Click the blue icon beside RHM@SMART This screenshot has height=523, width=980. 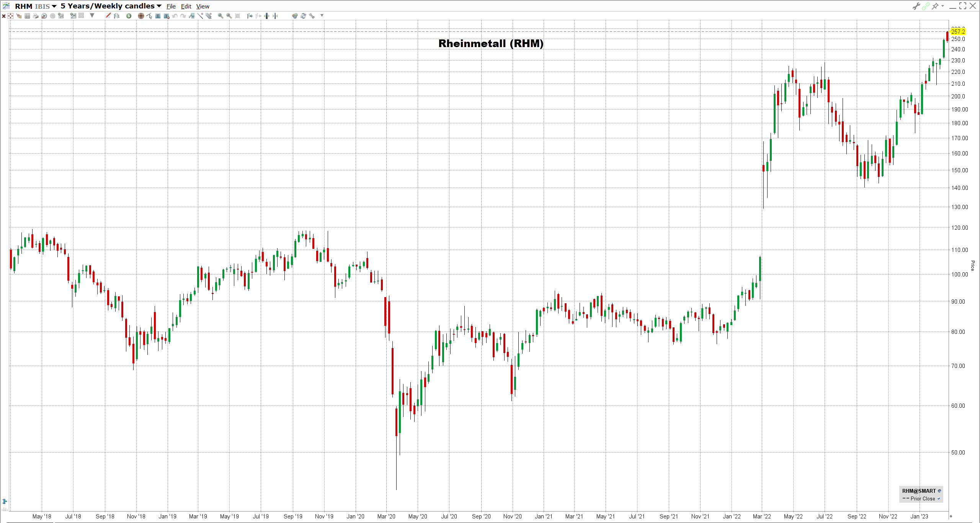(939, 491)
